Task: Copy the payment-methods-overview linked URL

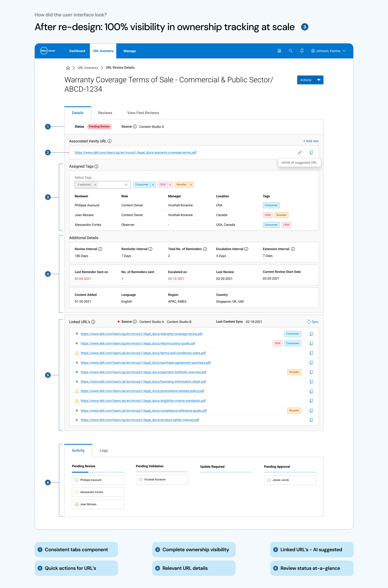Action: (x=311, y=372)
